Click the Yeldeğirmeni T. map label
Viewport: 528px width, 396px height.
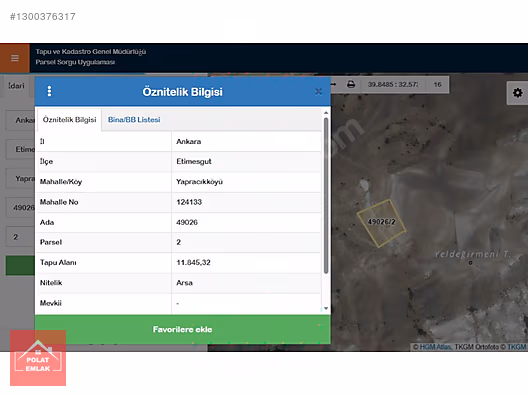tap(472, 254)
